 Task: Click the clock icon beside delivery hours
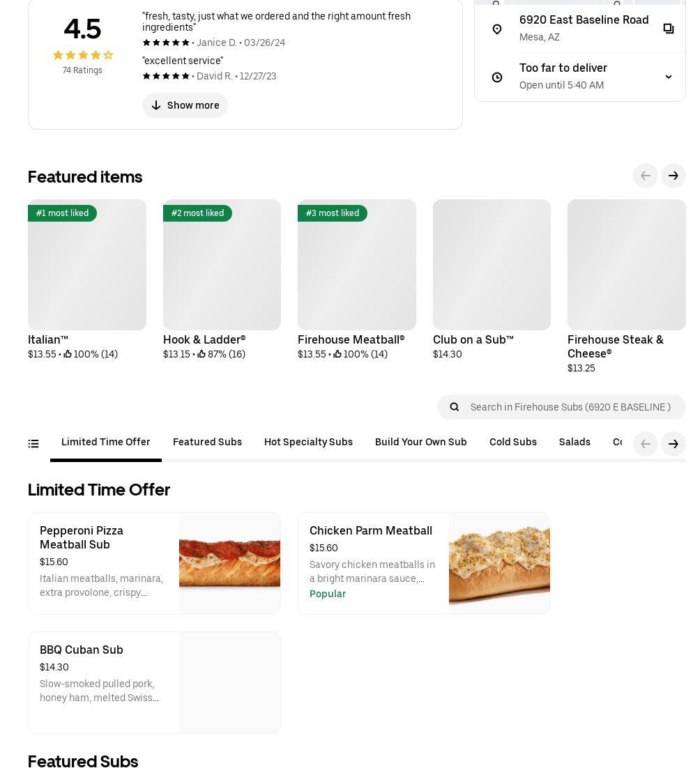[497, 77]
